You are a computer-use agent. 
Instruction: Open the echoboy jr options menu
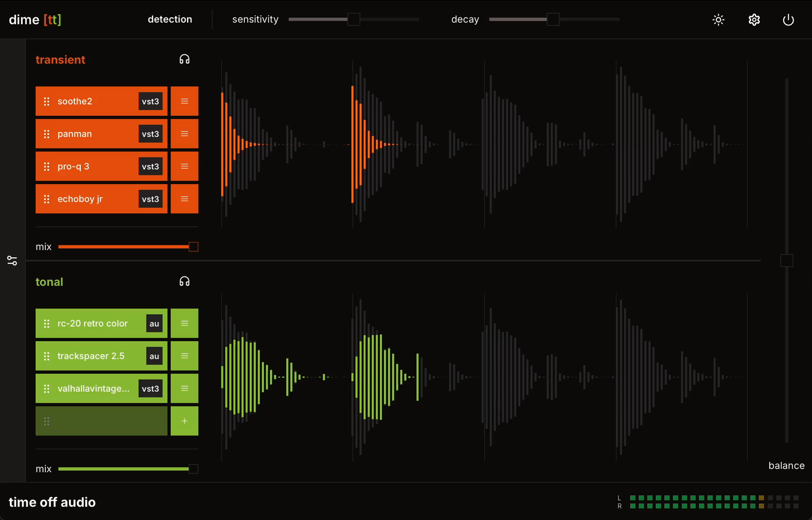[184, 199]
